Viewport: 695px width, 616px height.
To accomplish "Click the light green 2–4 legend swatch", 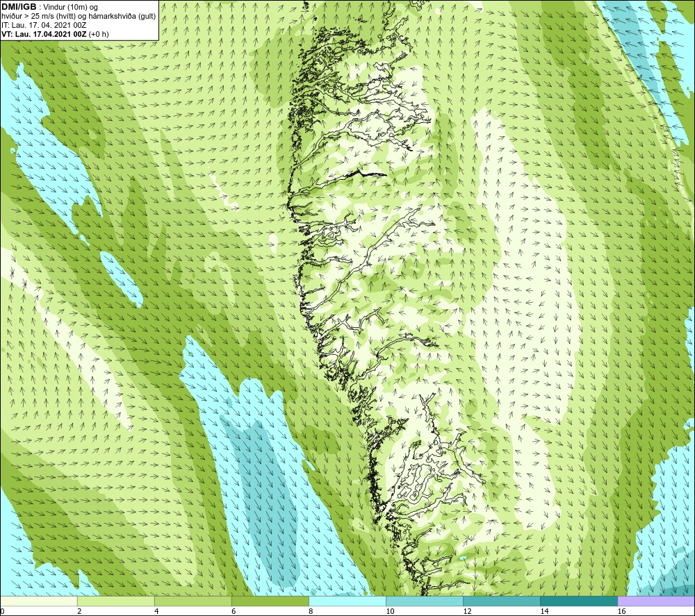I will 116,601.
